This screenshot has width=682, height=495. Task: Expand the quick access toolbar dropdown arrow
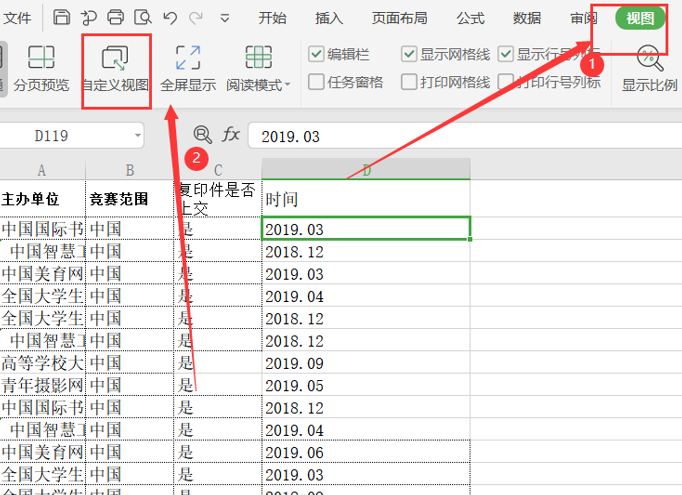click(225, 18)
